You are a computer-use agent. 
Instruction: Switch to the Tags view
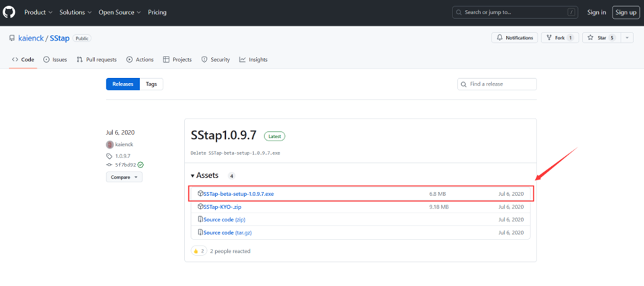[x=151, y=84]
